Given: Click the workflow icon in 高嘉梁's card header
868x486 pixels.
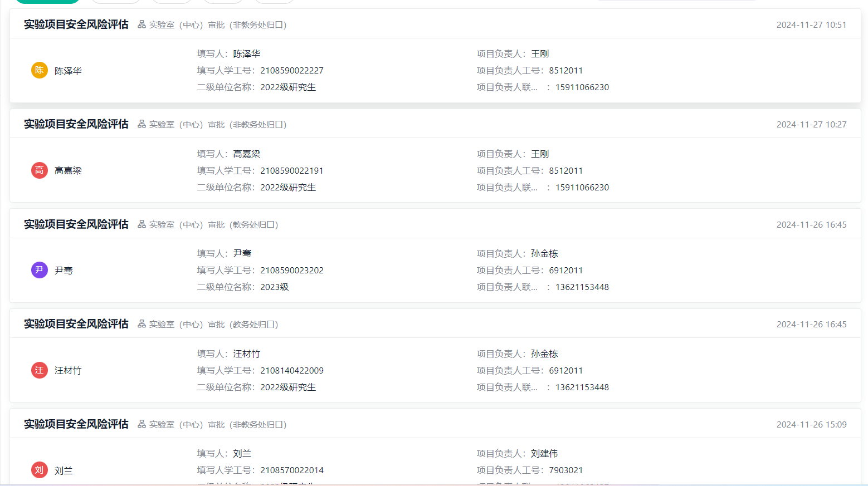Looking at the screenshot, I should [x=142, y=124].
